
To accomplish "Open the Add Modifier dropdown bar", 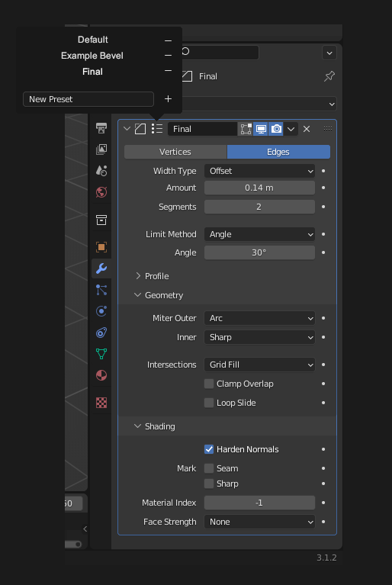I will click(259, 104).
